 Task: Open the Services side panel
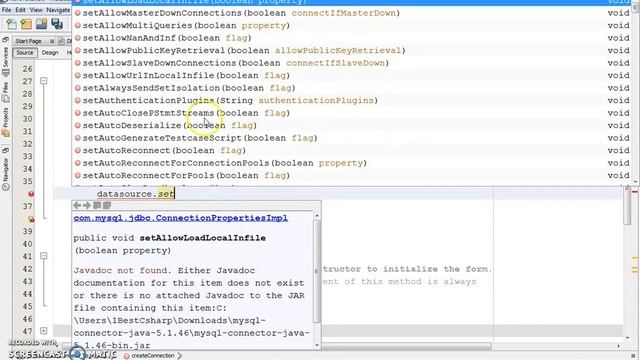(x=5, y=61)
